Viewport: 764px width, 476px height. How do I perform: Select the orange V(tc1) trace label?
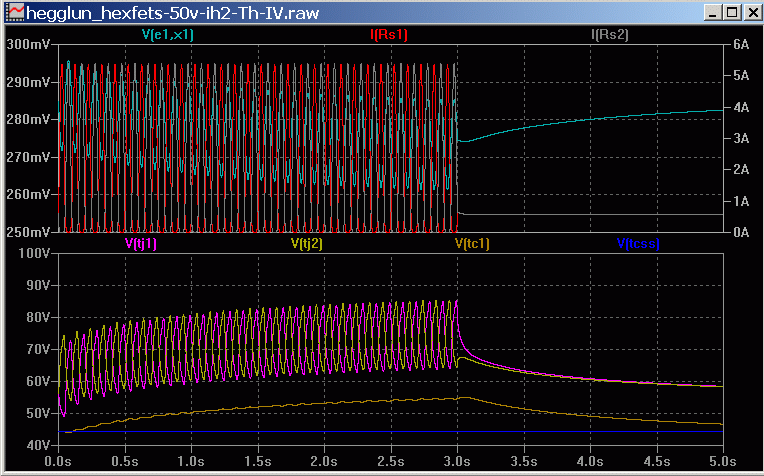pos(472,243)
